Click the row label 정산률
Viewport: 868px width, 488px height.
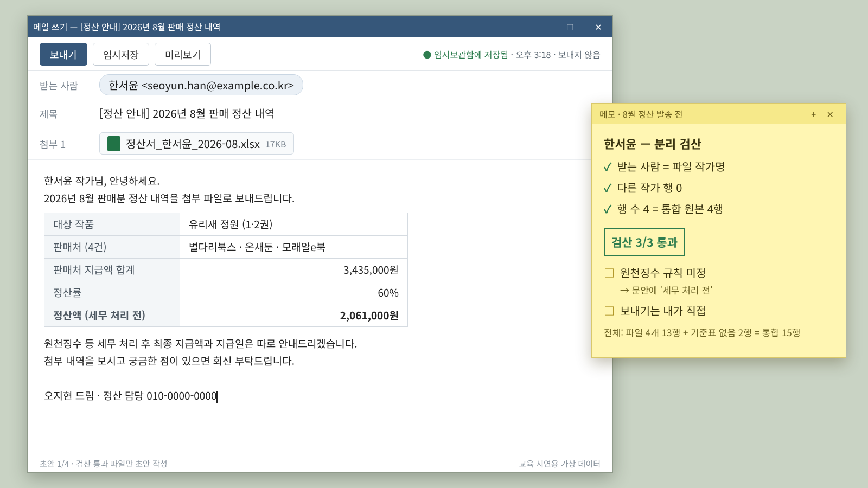tap(67, 293)
